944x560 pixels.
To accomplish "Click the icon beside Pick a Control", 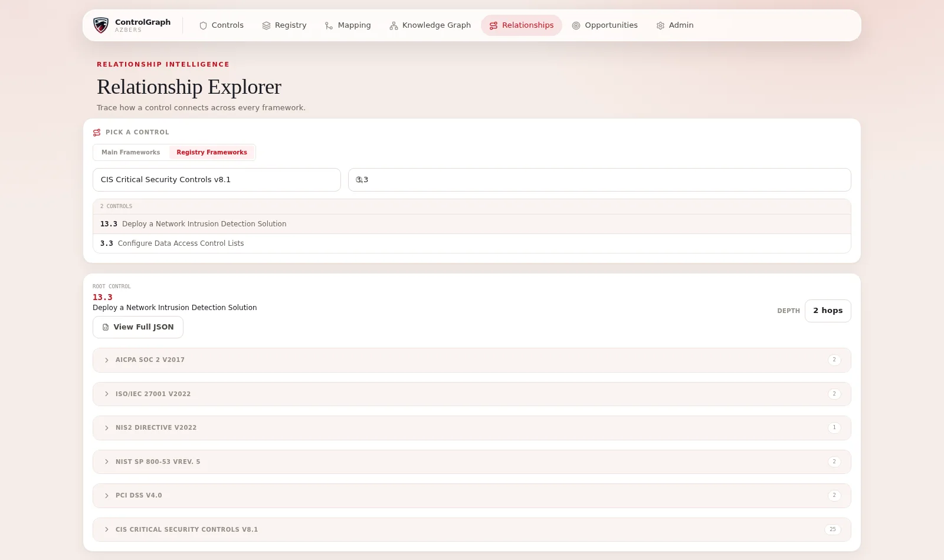I will [97, 133].
